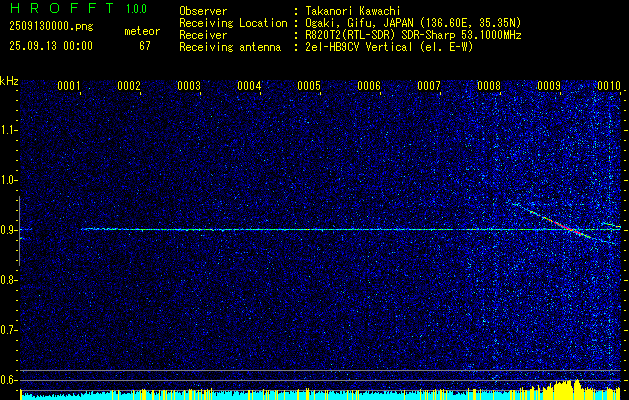Image resolution: width=629 pixels, height=400 pixels.
Task: Click the observer name Takanori Kawachi
Action: click(353, 11)
